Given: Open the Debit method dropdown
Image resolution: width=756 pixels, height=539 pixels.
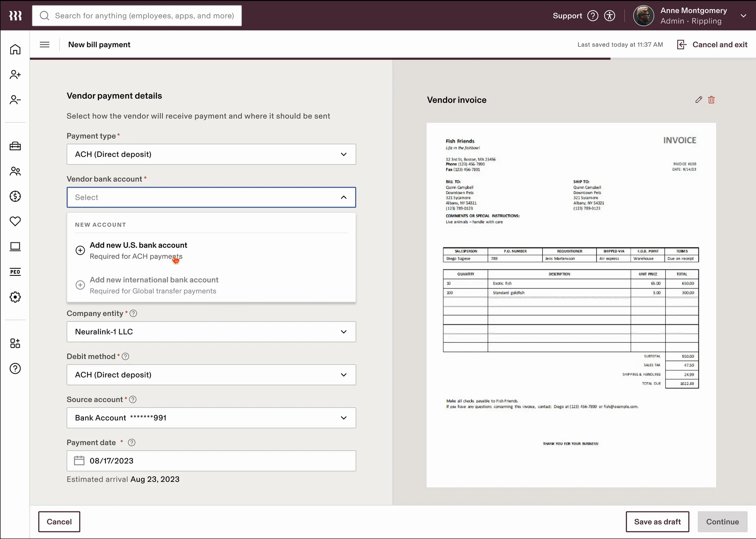Looking at the screenshot, I should pos(211,375).
